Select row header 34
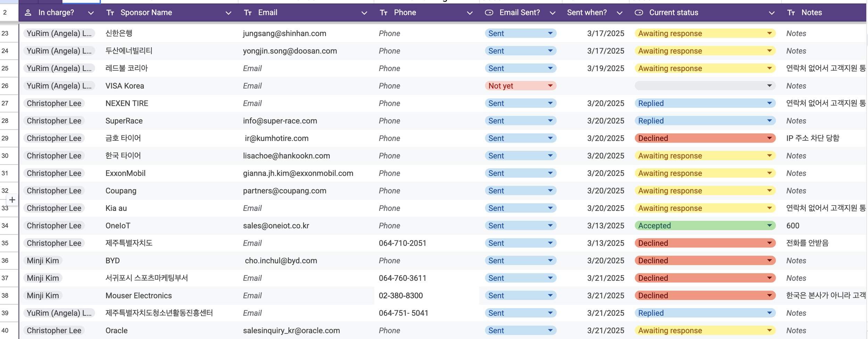This screenshot has height=339, width=868. tap(9, 226)
